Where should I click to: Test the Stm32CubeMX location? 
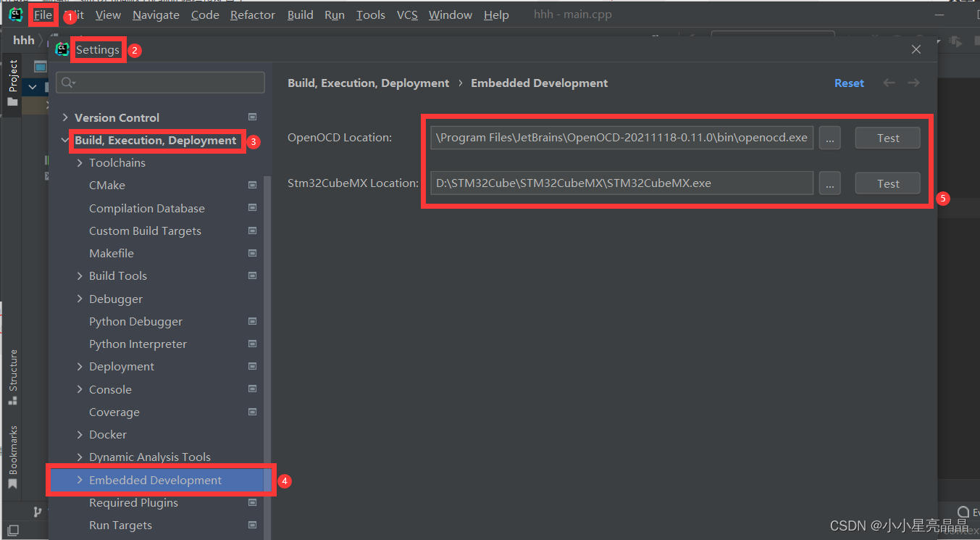pos(888,183)
